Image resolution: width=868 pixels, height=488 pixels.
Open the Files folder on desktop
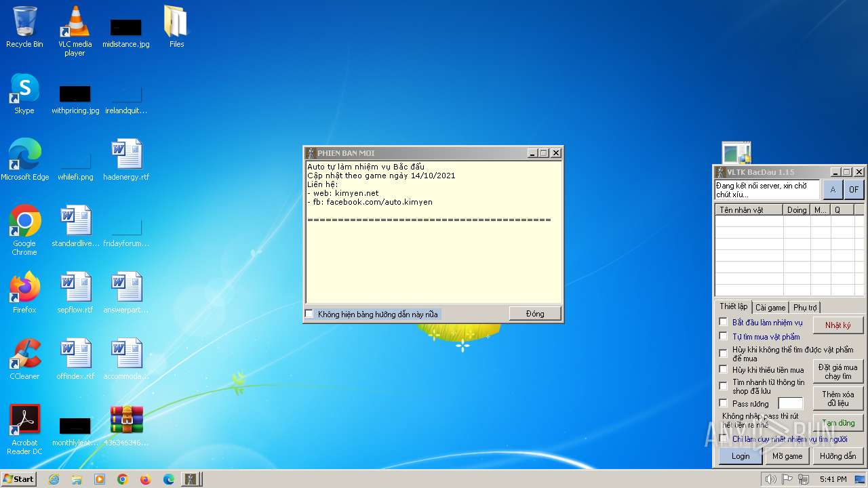coord(176,27)
